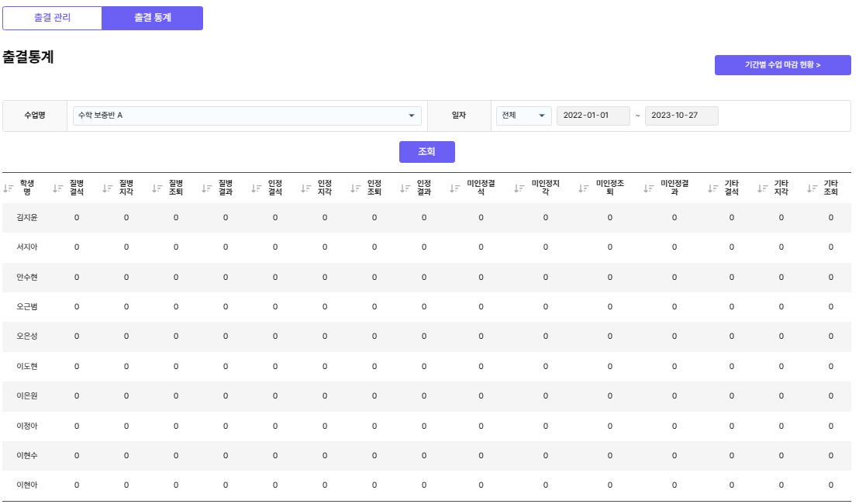
Task: Focus the start date field 2022-01-01
Action: (x=593, y=116)
